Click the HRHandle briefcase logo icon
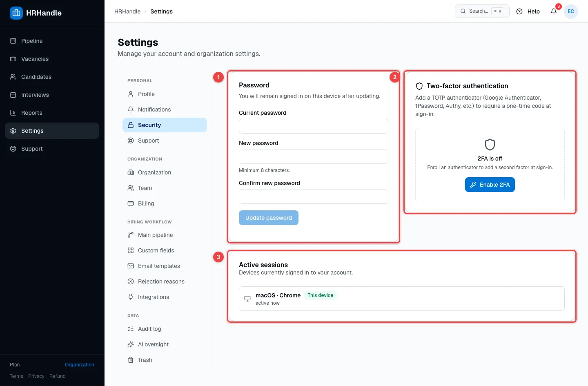The height and width of the screenshot is (386, 588). 16,13
